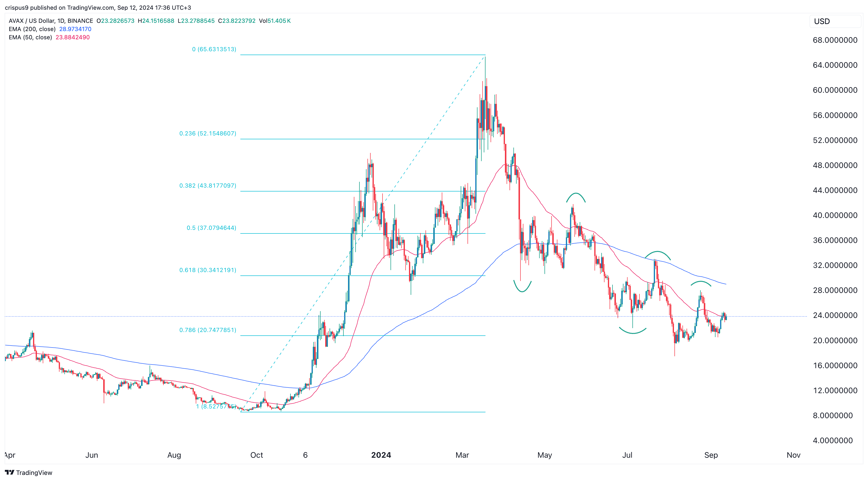Viewport: 868px width, 481px height.
Task: Click the EMA 50 value 23.8842490
Action: [72, 37]
